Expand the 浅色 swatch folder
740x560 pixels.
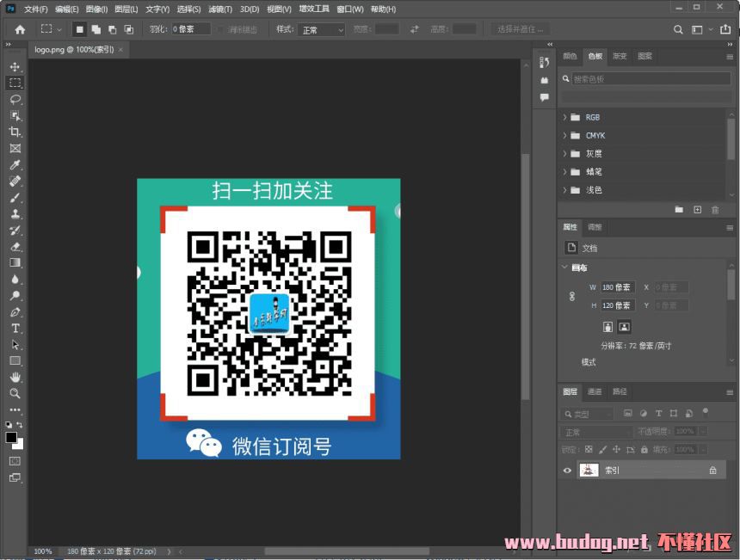(x=564, y=190)
